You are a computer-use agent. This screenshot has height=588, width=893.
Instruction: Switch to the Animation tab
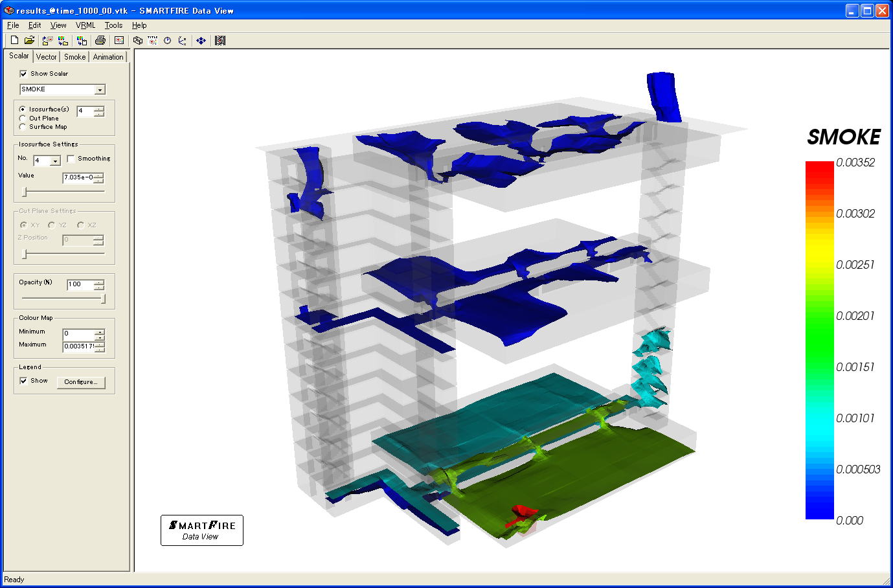[107, 57]
